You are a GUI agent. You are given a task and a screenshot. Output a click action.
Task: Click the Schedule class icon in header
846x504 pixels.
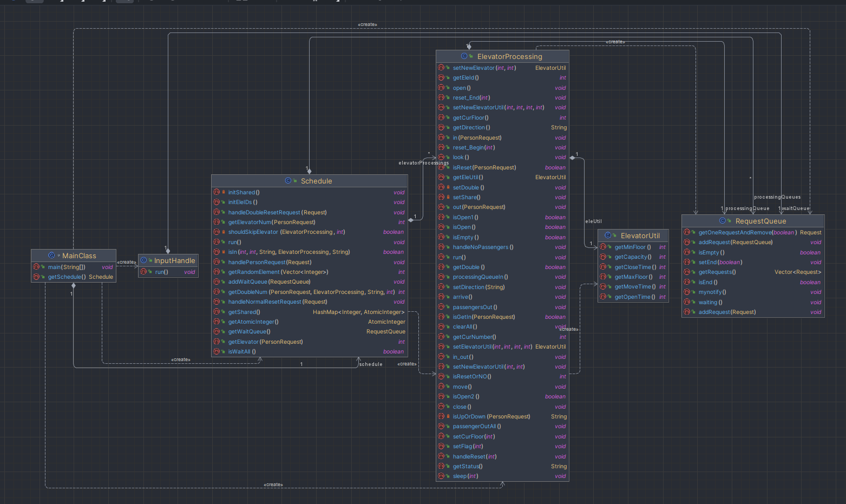[x=288, y=181]
